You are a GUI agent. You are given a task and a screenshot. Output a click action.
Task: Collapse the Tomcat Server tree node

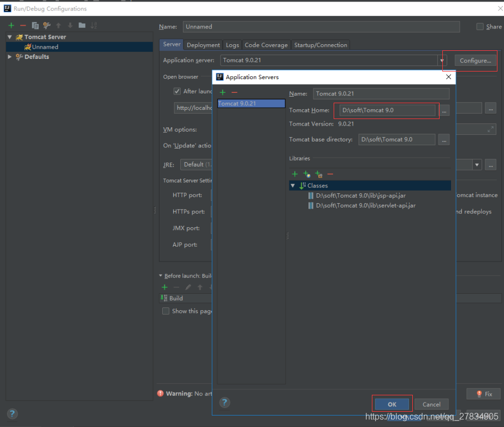coord(10,37)
